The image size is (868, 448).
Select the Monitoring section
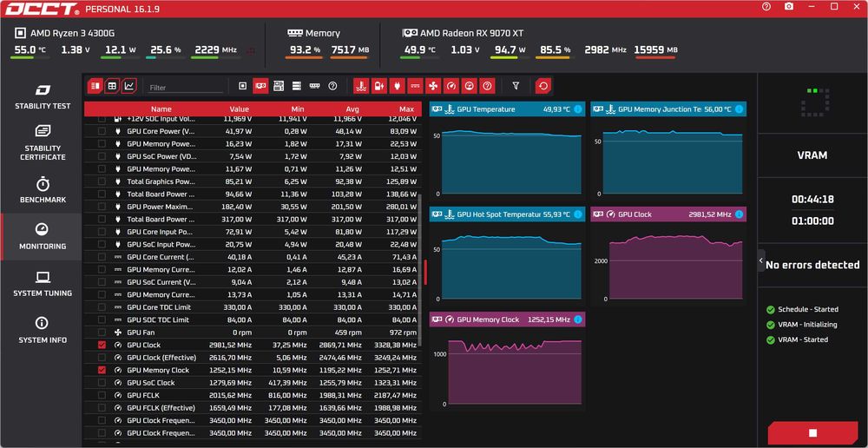[x=42, y=237]
